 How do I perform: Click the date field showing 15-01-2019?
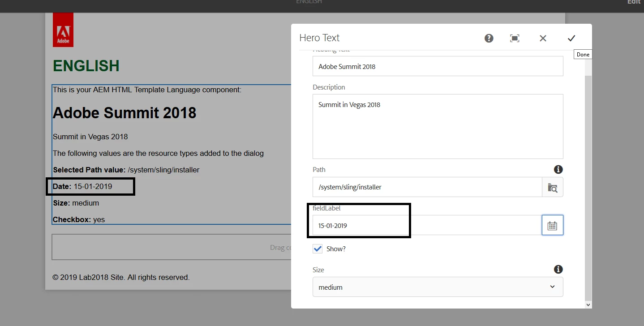coord(427,225)
